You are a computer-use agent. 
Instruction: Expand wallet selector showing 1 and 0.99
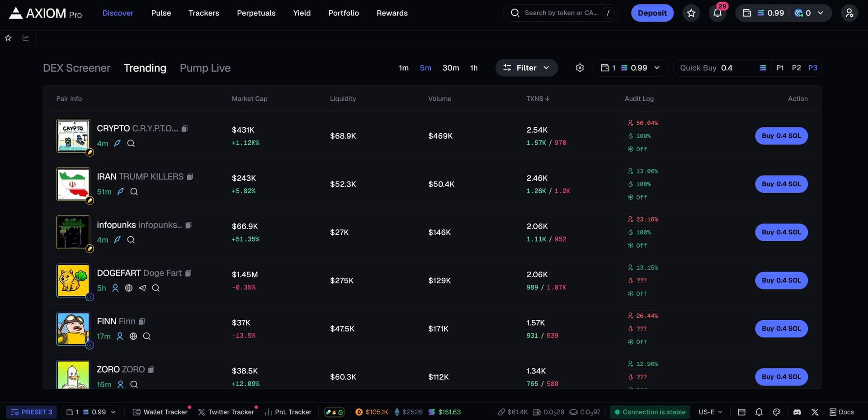631,68
